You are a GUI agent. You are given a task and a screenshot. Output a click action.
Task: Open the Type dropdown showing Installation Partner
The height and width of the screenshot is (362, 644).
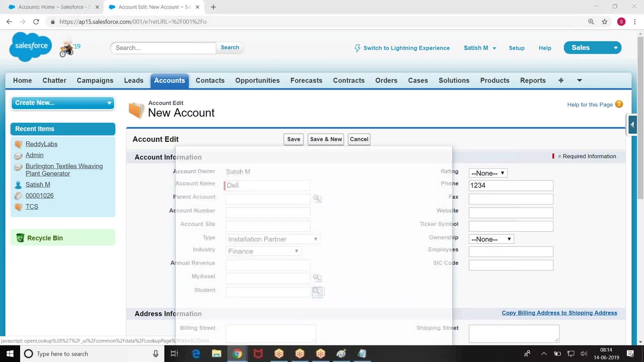point(273,239)
